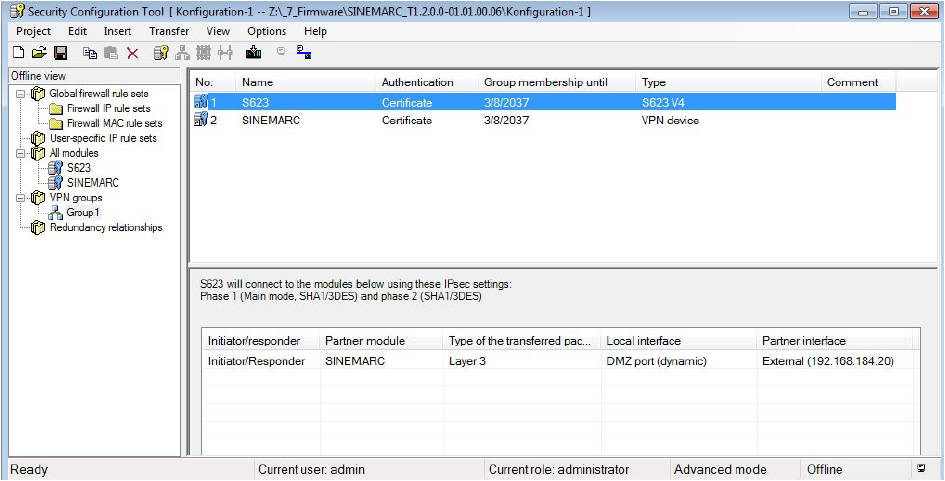The width and height of the screenshot is (945, 481).
Task: Click the Local interface column header
Action: [679, 341]
